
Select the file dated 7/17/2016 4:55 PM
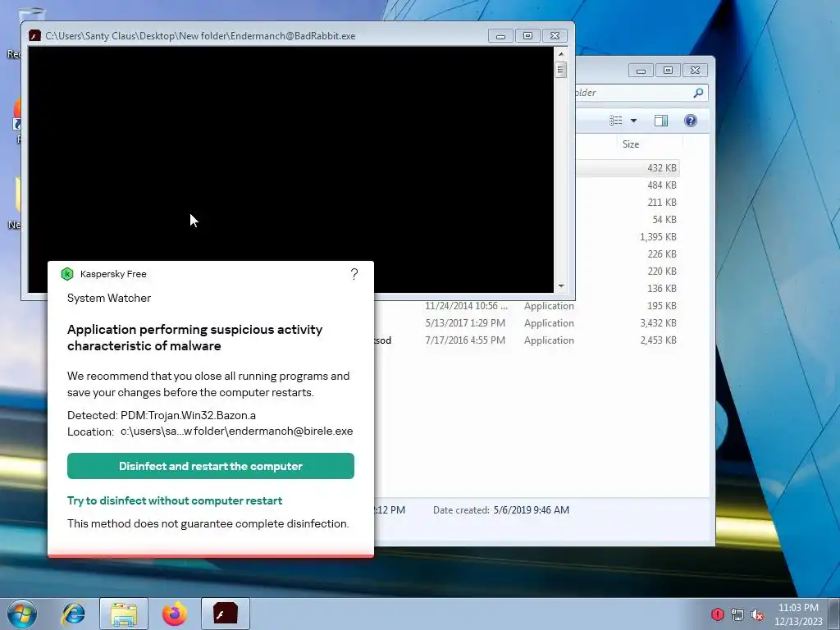click(x=527, y=340)
